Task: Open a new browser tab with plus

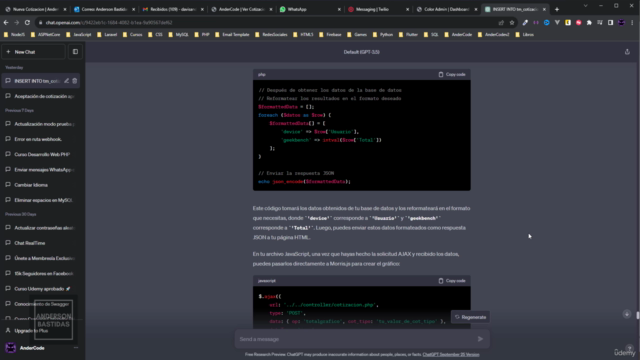Action: (x=557, y=9)
